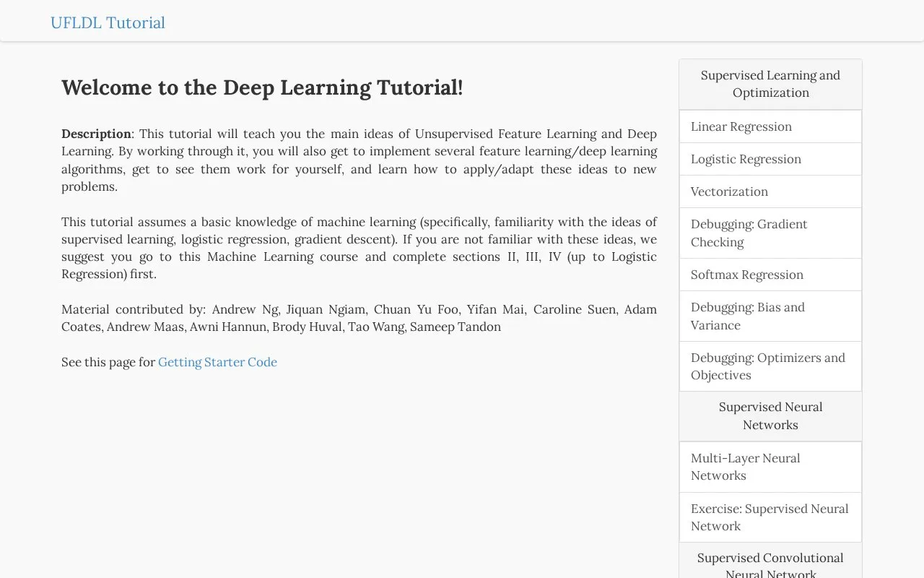The height and width of the screenshot is (578, 924).
Task: Click the Supervised Neural Networks header
Action: point(770,416)
